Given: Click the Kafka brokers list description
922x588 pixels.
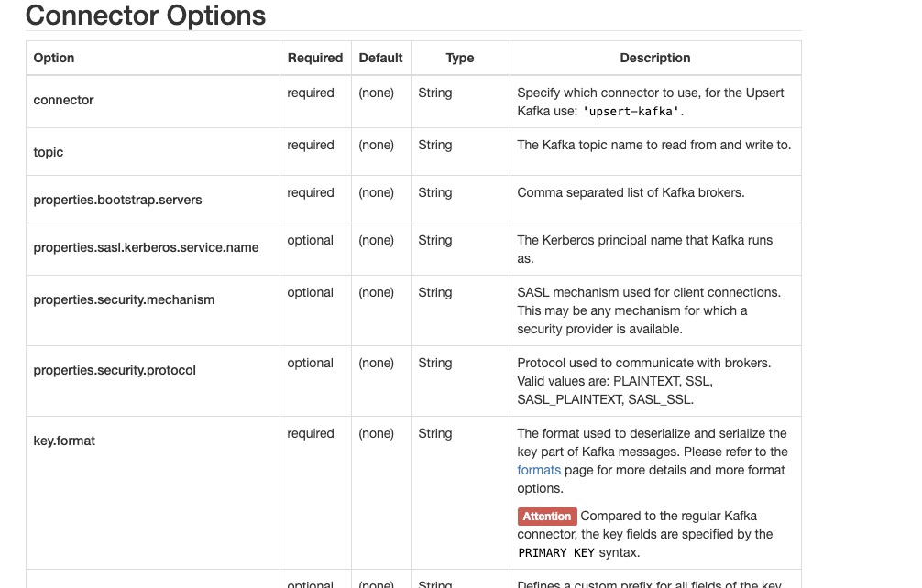Looking at the screenshot, I should [x=631, y=192].
